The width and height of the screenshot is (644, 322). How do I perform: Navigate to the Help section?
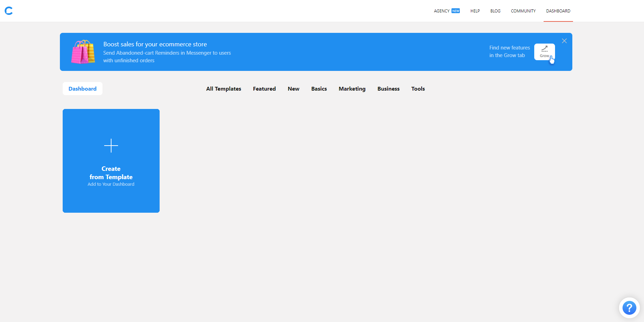[x=475, y=11]
